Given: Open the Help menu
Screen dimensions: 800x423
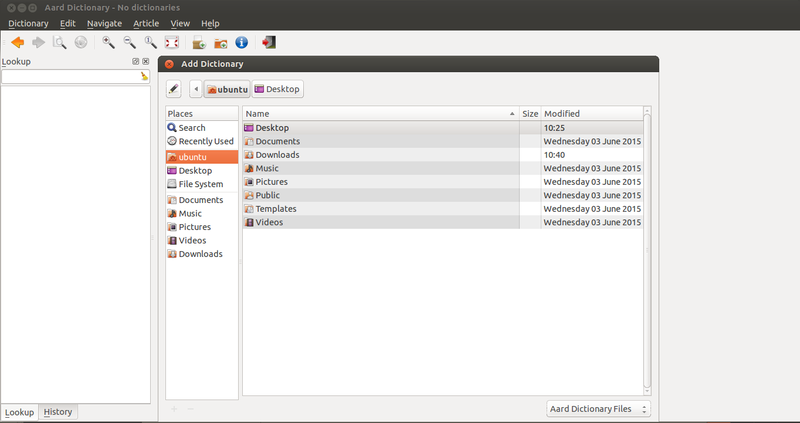Looking at the screenshot, I should (210, 23).
